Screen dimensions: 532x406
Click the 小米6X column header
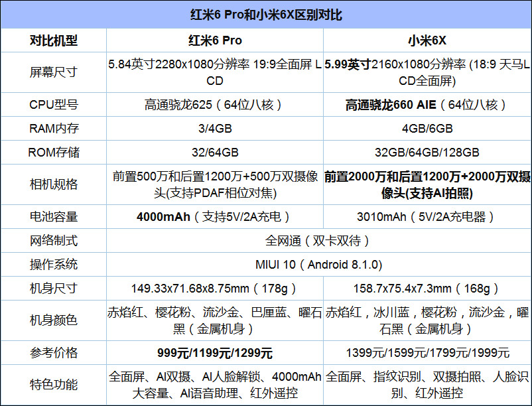pos(427,40)
